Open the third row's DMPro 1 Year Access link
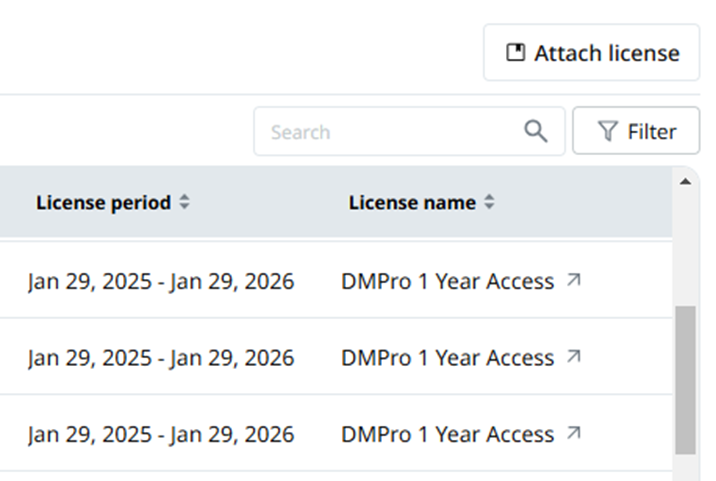 448,434
